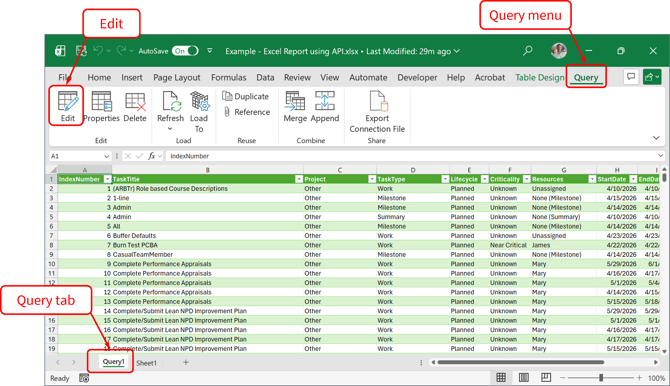
Task: Open the StartDate column filter
Action: 633,179
